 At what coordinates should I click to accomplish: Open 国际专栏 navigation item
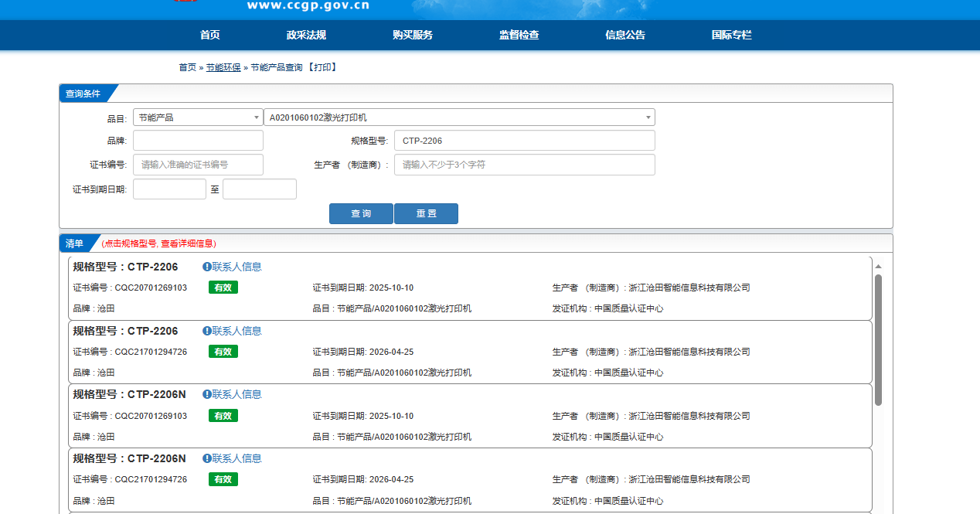pos(731,35)
